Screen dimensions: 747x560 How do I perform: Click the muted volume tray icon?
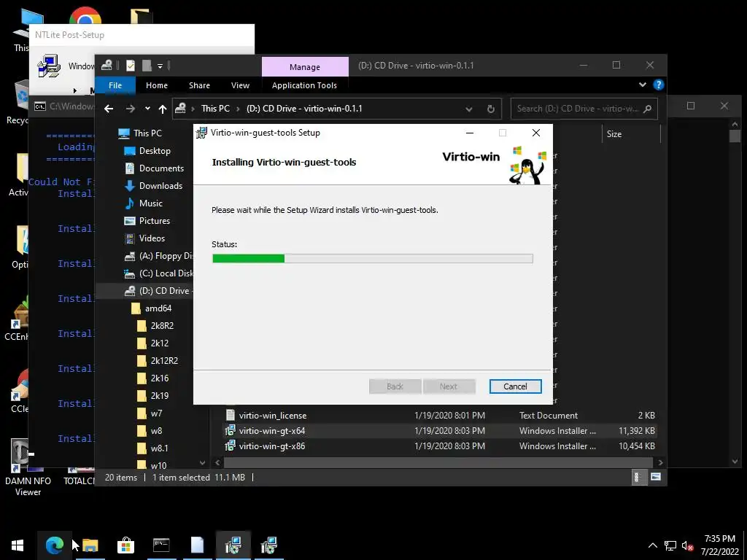pos(687,546)
